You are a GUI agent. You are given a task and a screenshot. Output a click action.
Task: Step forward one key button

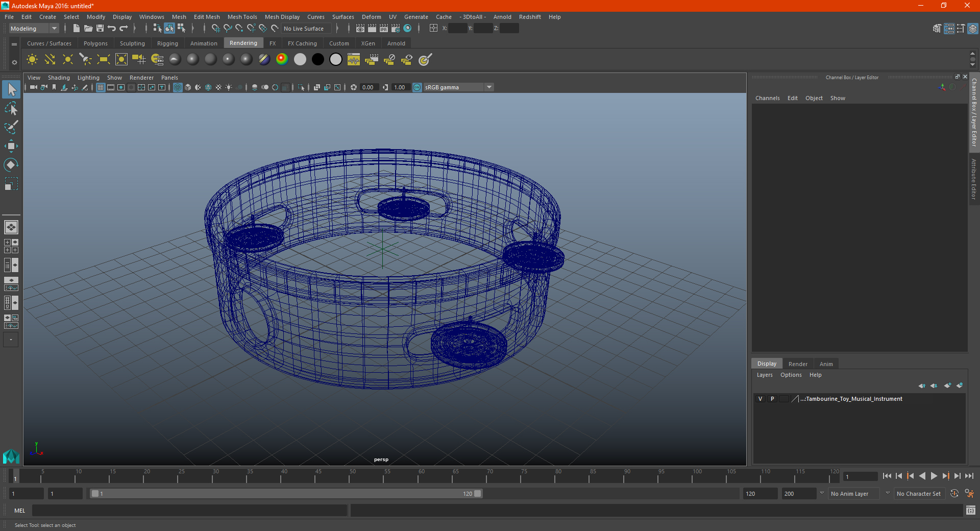coord(945,476)
